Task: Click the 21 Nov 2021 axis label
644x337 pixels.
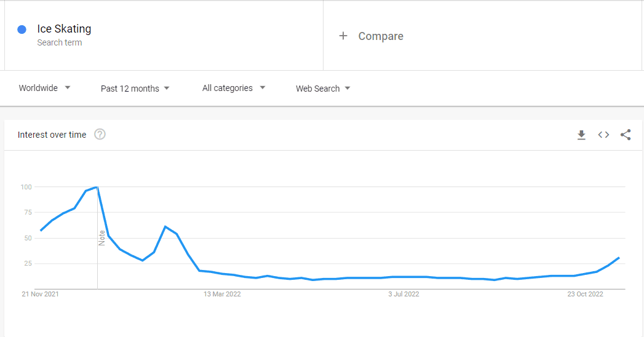Action: [x=40, y=294]
